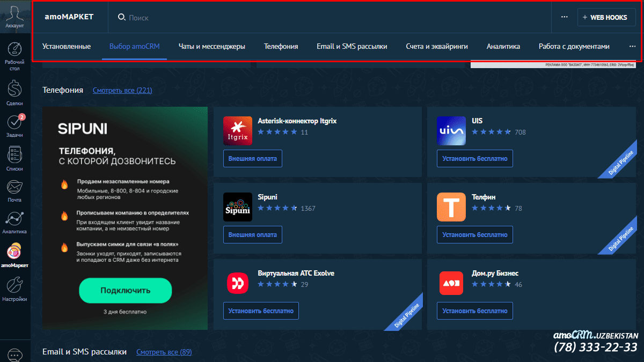This screenshot has height=362, width=644.
Task: Click the Itgrix app logo
Action: 238,131
